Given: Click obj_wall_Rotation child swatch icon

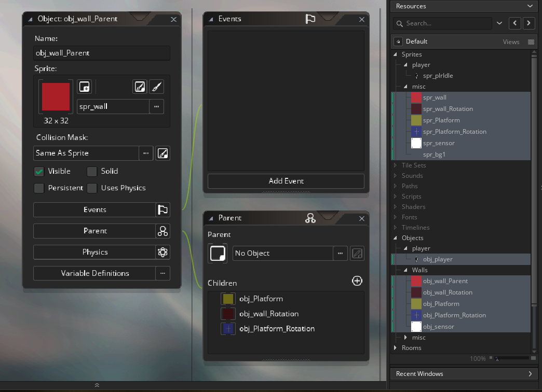Looking at the screenshot, I should (x=228, y=314).
